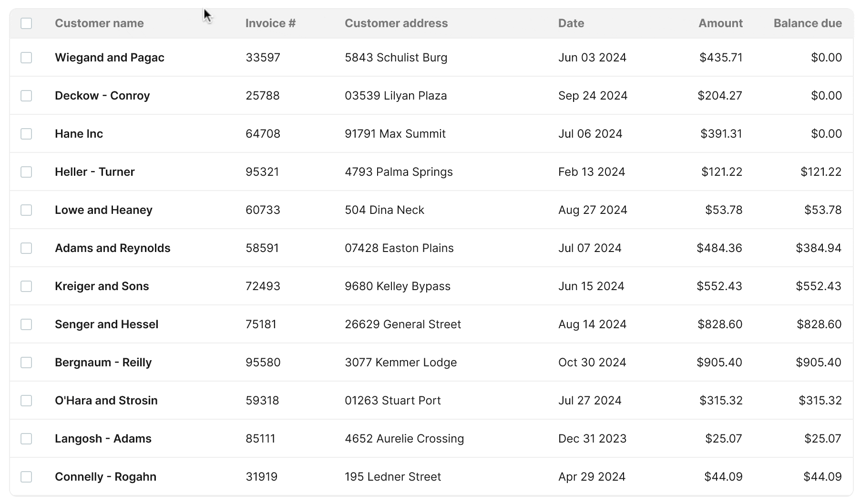Select the Connelly - Rogahn checkbox

click(x=26, y=476)
